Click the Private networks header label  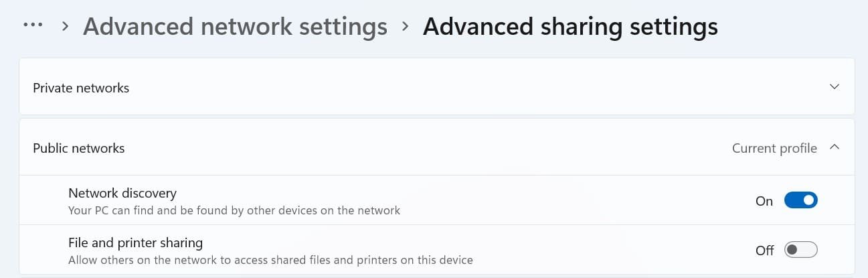click(81, 88)
